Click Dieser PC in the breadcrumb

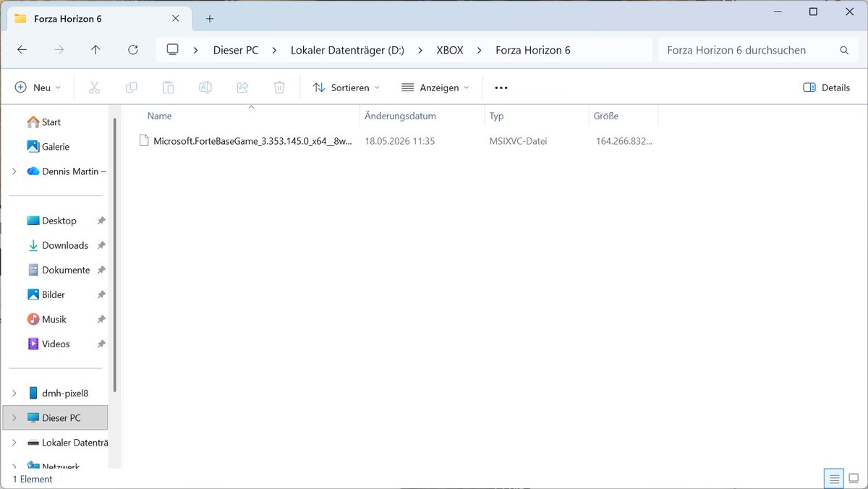(x=236, y=50)
